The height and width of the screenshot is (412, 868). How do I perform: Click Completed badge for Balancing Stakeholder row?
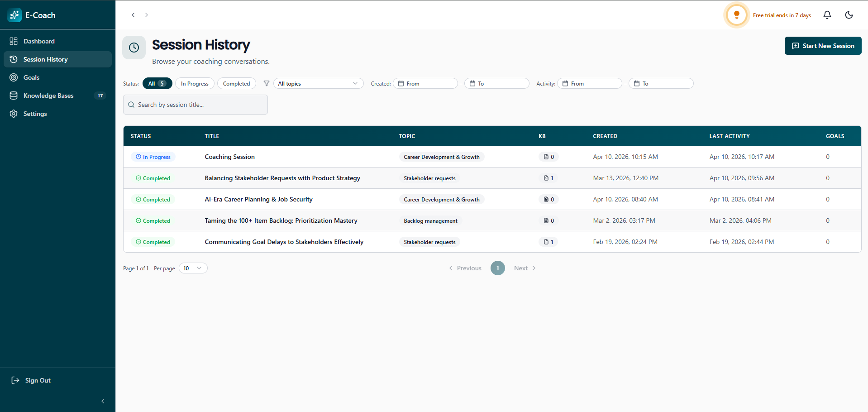click(153, 178)
